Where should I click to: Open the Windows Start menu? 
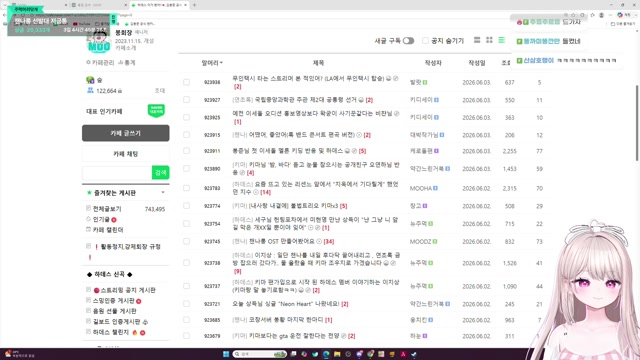226,354
